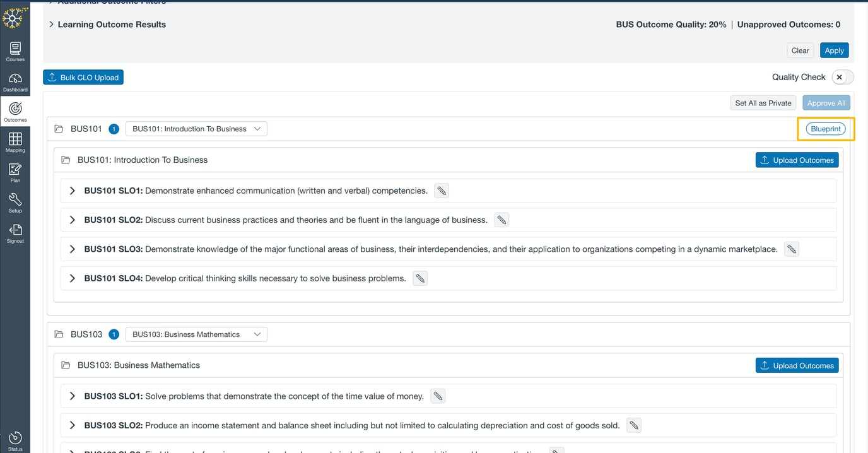Click Upload Outcomes for BUS103
The width and height of the screenshot is (868, 453).
(797, 365)
